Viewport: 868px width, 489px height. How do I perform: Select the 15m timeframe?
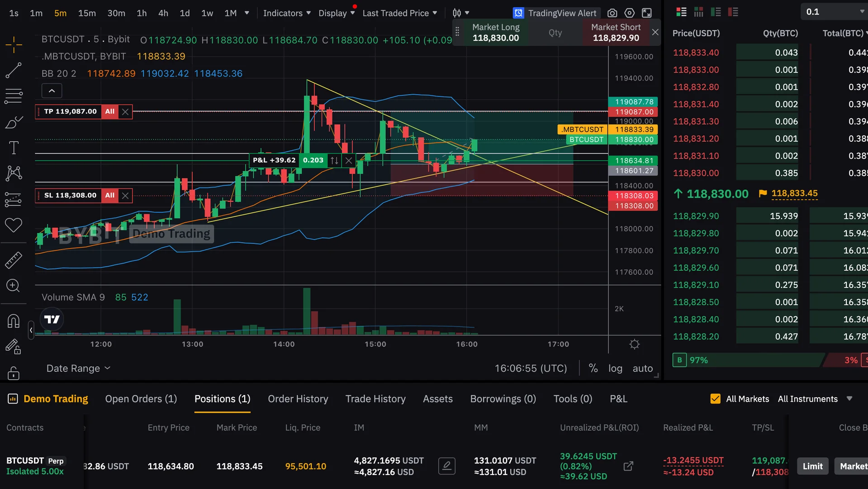click(x=87, y=13)
